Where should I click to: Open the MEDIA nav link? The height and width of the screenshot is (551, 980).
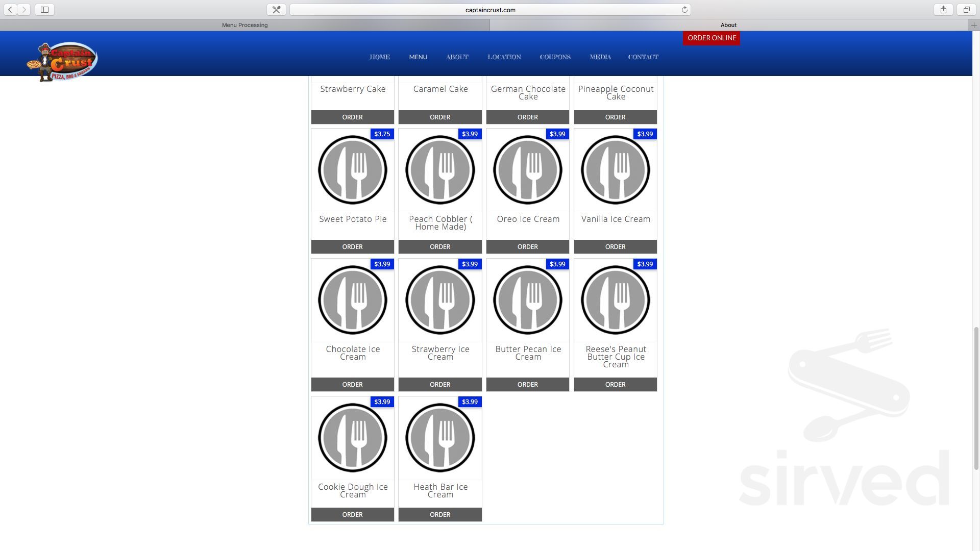600,57
